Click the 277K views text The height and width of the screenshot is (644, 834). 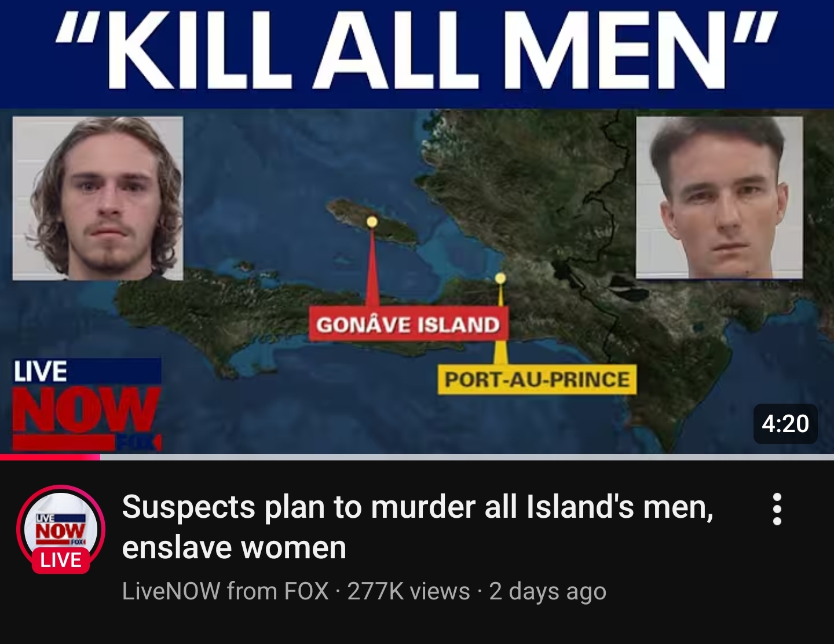408,591
